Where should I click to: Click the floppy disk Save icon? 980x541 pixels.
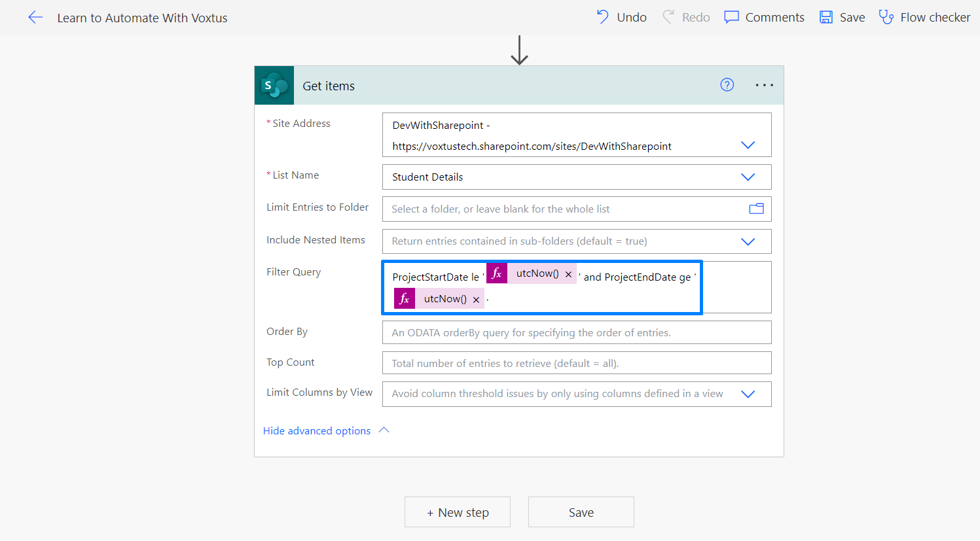pyautogui.click(x=826, y=17)
